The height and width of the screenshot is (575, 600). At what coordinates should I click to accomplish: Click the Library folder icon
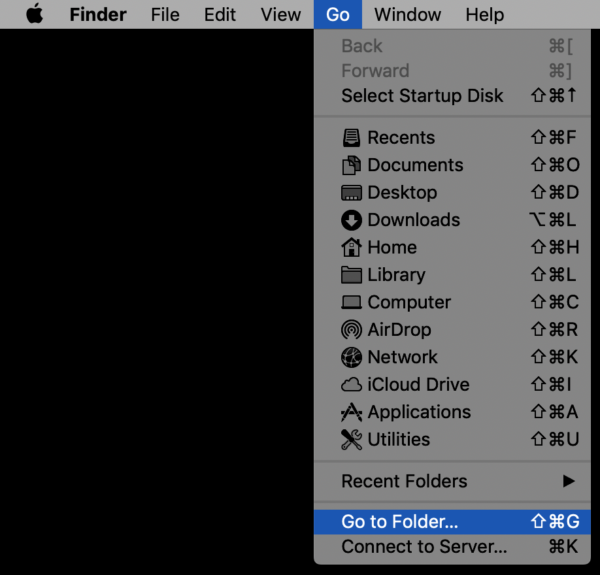351,275
